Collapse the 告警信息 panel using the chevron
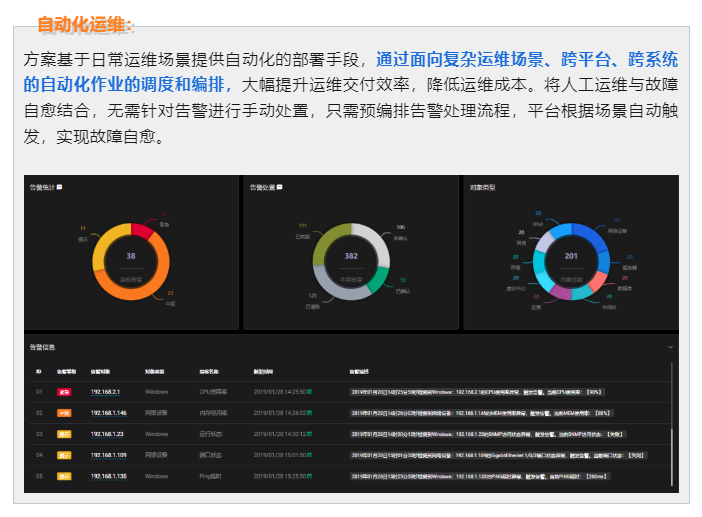Screen dimensions: 702x517 point(670,347)
